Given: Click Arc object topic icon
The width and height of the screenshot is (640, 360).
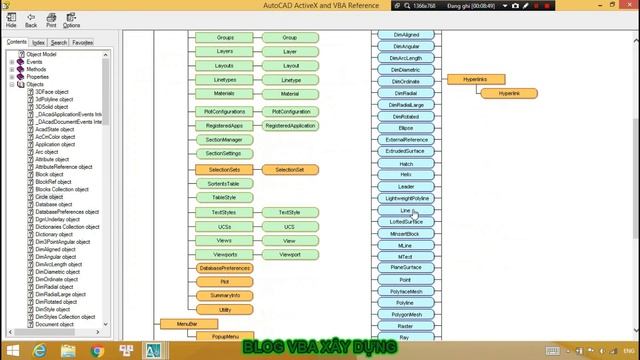Looking at the screenshot, I should pyautogui.click(x=31, y=152).
